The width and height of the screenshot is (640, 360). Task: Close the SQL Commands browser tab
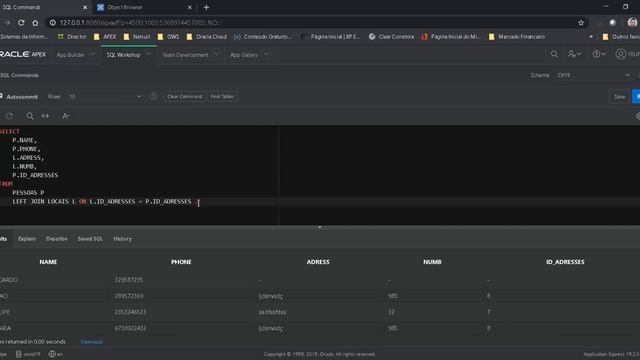pyautogui.click(x=85, y=7)
